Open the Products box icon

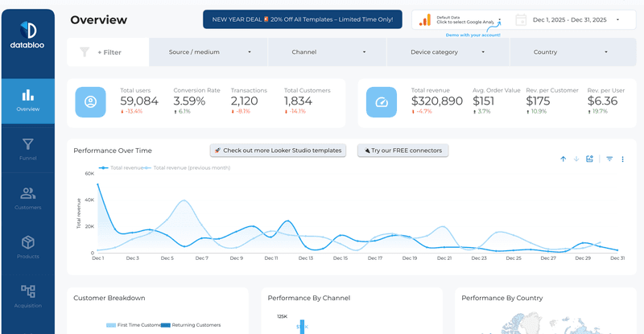pyautogui.click(x=27, y=245)
